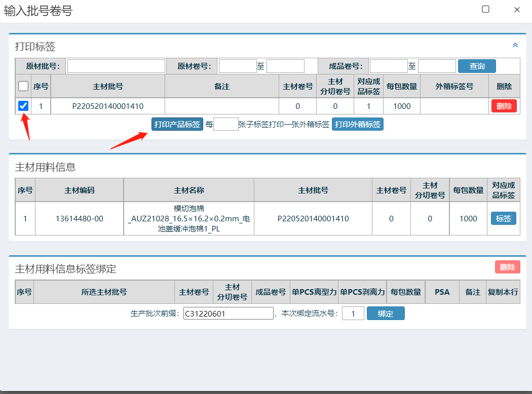Collapse the 打印标签 panel with chevron icon
Viewport: 532px width, 394px height.
coord(515,45)
